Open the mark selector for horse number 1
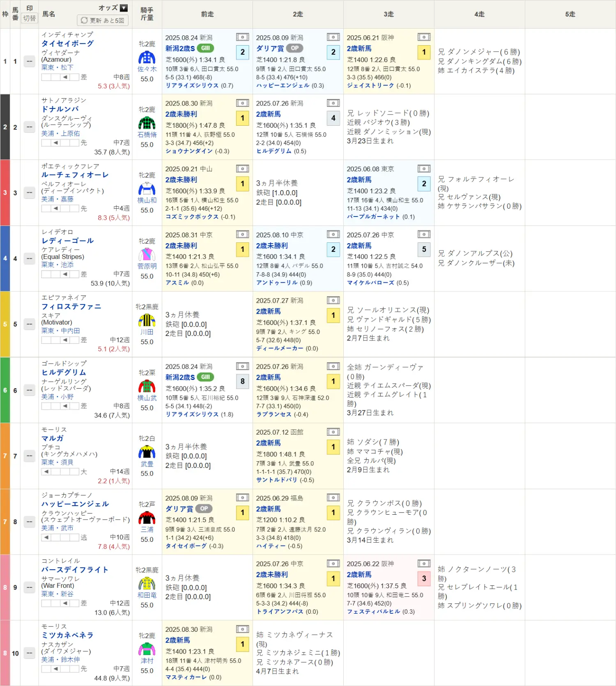This screenshot has height=686, width=616. 30,61
